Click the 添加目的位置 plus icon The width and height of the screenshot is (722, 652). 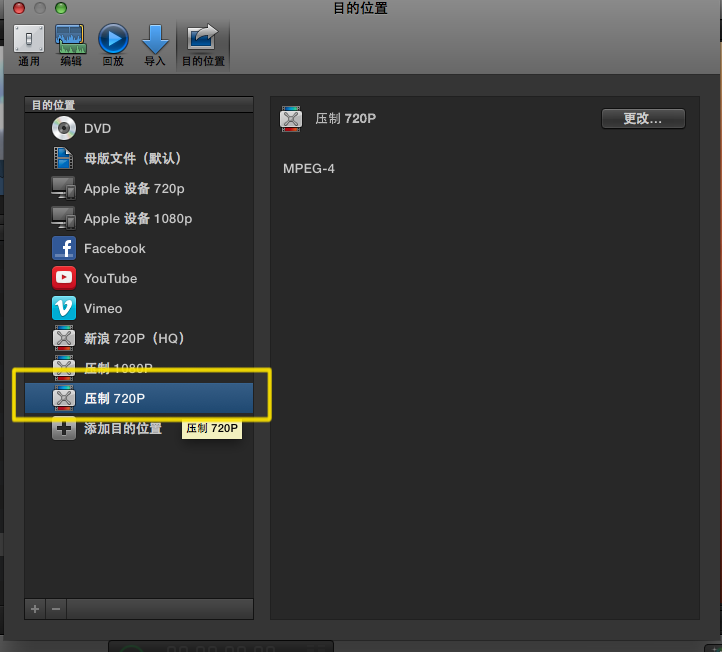pos(64,429)
